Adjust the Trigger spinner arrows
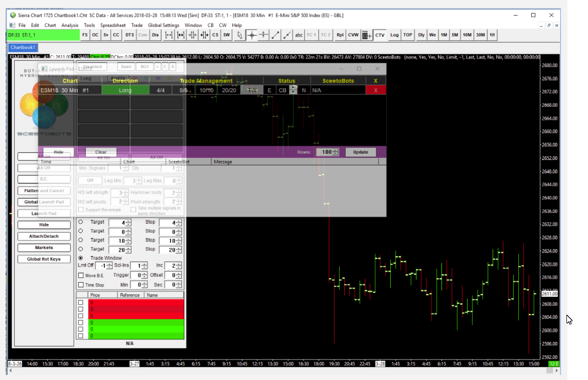The height and width of the screenshot is (380, 588). pyautogui.click(x=144, y=275)
